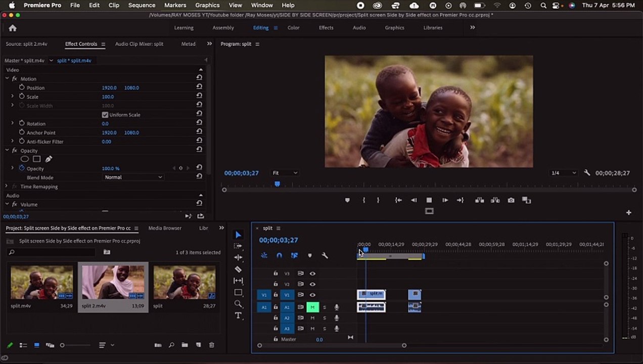
Task: Click the Home icon
Action: 13,28
